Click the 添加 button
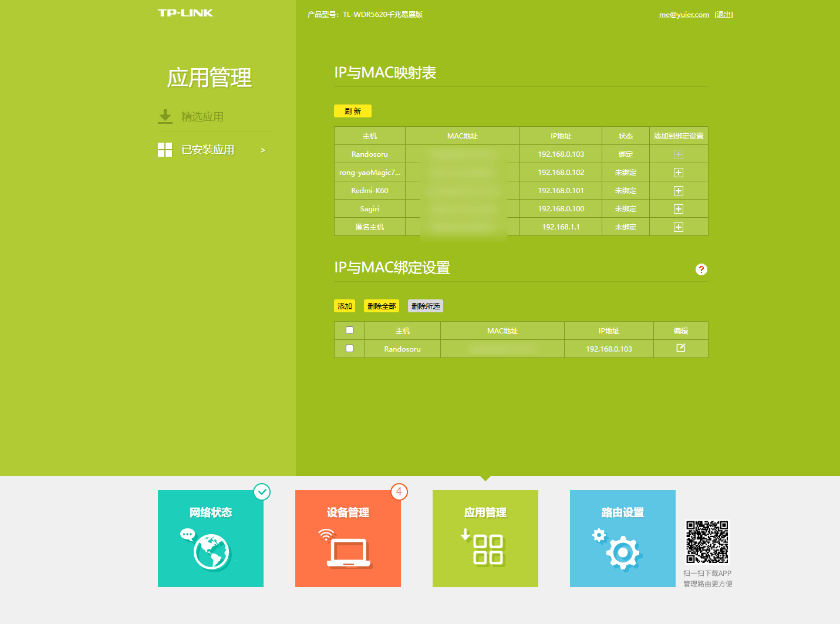The image size is (840, 624). pos(345,306)
